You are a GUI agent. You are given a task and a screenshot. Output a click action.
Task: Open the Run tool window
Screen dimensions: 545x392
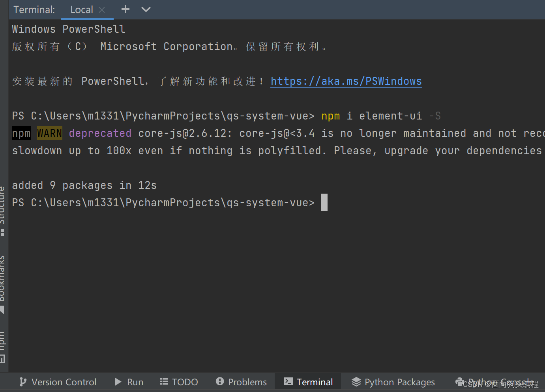tap(129, 382)
